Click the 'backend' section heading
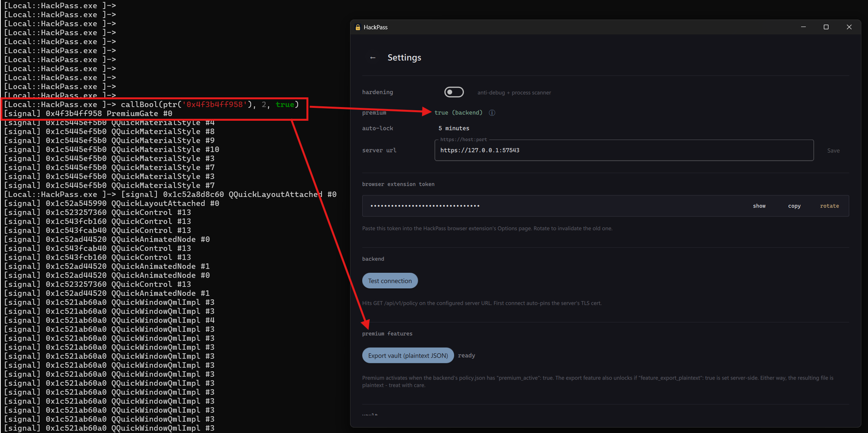Screen dimensions: 868x433 373,259
